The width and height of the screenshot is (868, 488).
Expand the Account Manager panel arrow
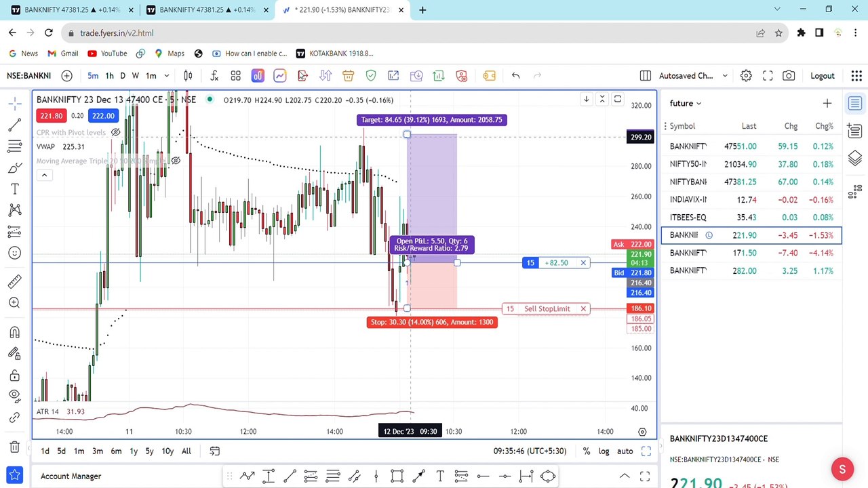[625, 476]
